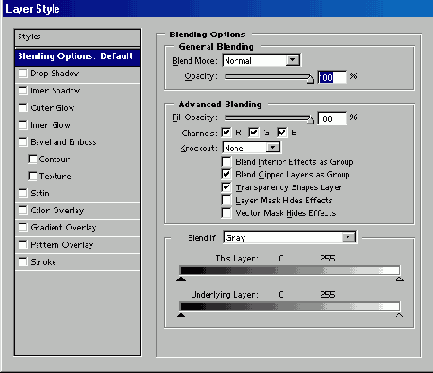
Task: Check Layer Mask Hides Effects
Action: click(x=226, y=200)
